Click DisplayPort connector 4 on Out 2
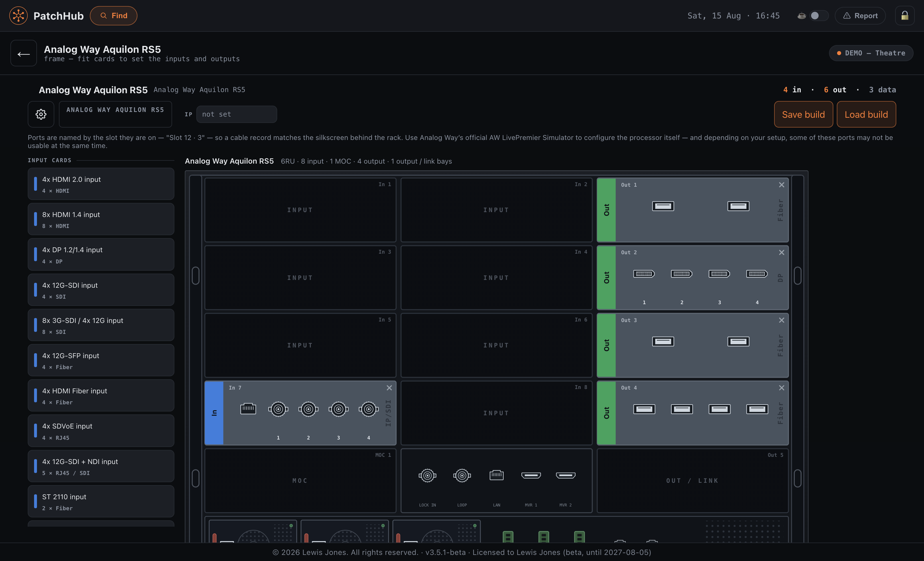 757,274
